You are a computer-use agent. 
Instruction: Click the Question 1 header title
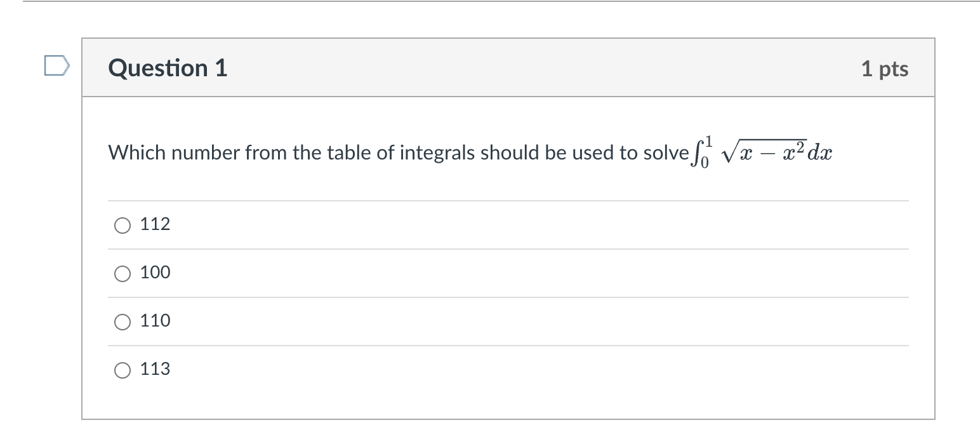166,68
